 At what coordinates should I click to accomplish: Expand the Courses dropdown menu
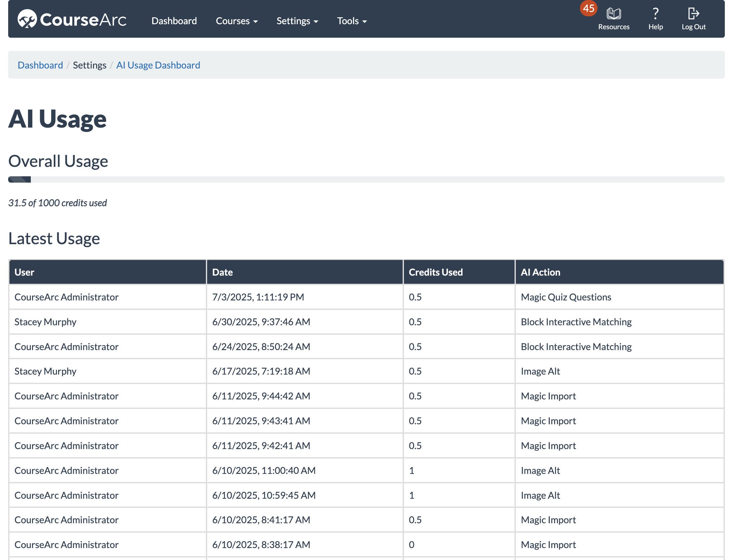[x=237, y=21]
